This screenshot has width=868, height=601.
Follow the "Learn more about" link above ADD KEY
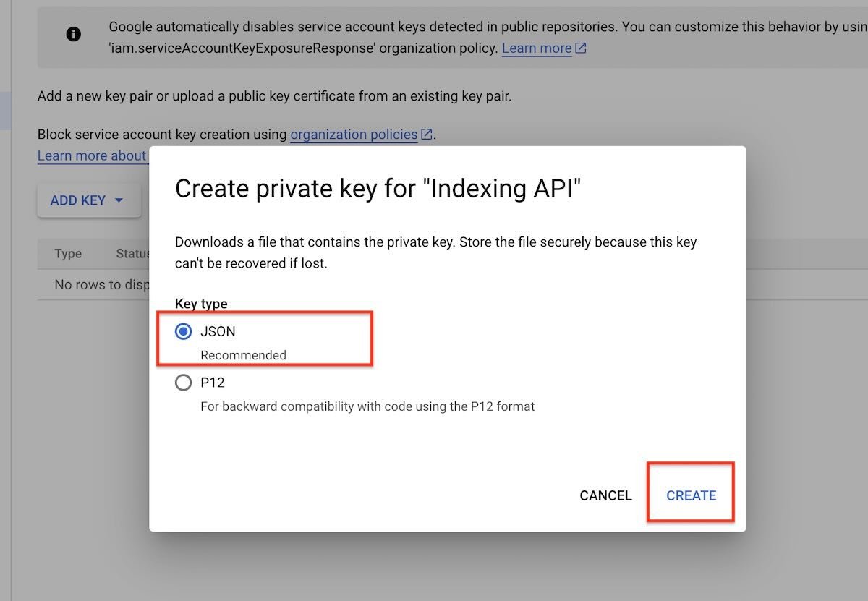coord(92,156)
